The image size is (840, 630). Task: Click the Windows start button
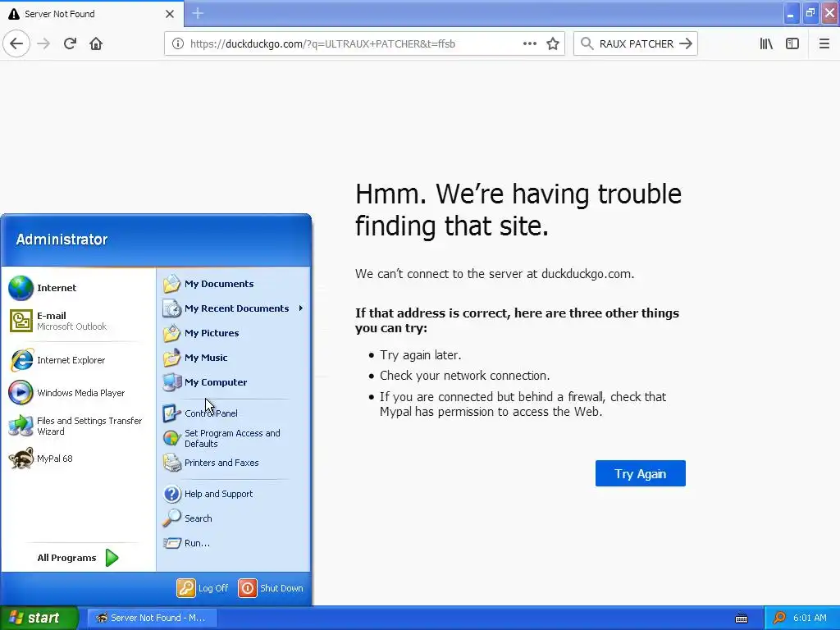39,618
